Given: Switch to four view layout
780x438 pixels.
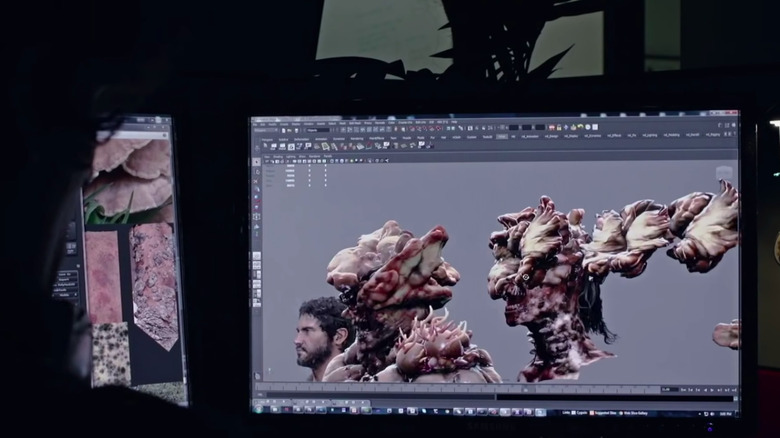Looking at the screenshot, I should [x=257, y=265].
